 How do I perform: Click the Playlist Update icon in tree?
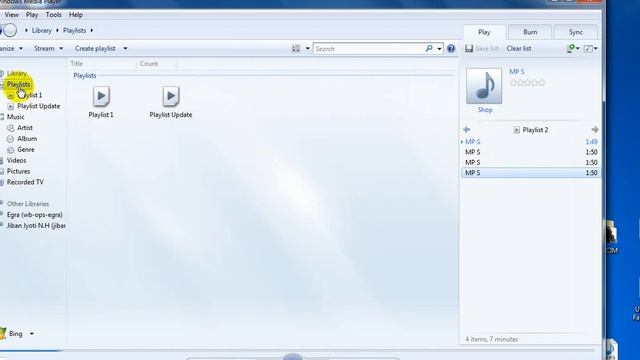pos(11,107)
